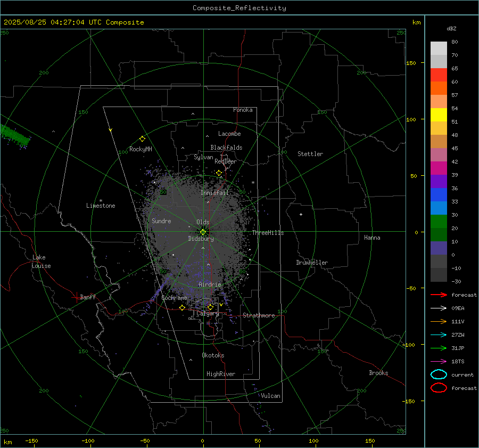Click the Hanna city label

point(372,238)
